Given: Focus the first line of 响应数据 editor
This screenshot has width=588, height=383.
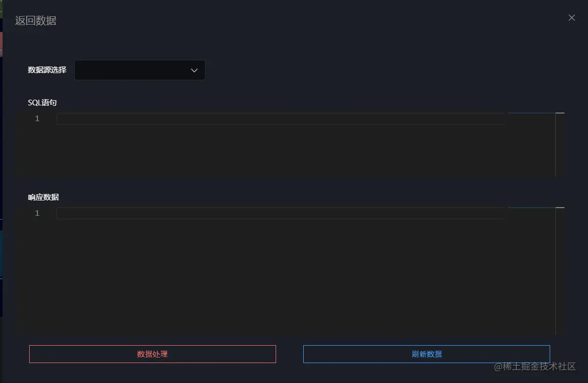Looking at the screenshot, I should pyautogui.click(x=279, y=213).
